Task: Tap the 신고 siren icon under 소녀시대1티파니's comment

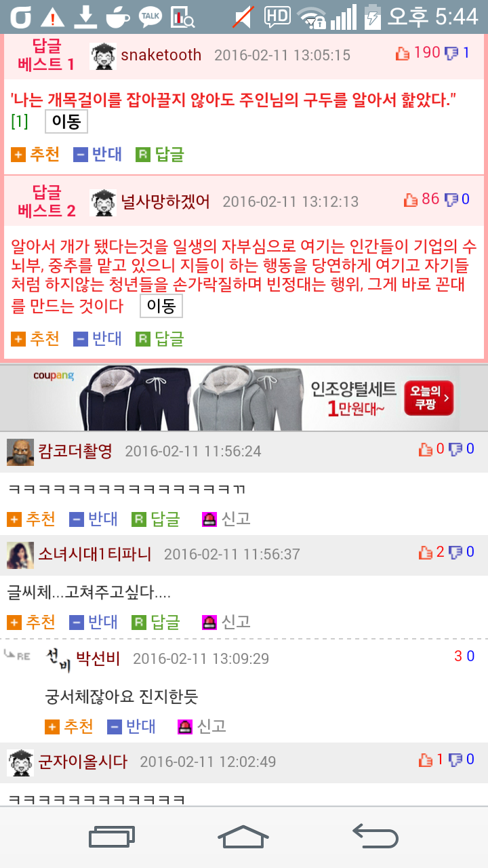Action: (209, 622)
